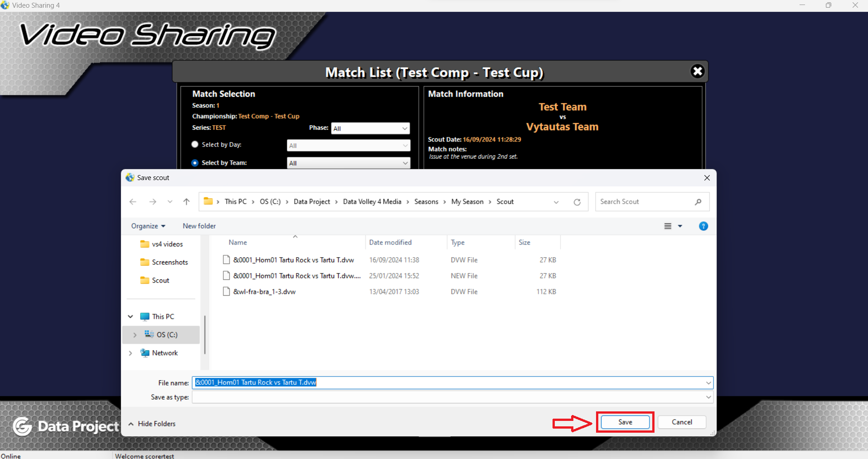
Task: Select the OS (C:) drive
Action: click(x=161, y=335)
